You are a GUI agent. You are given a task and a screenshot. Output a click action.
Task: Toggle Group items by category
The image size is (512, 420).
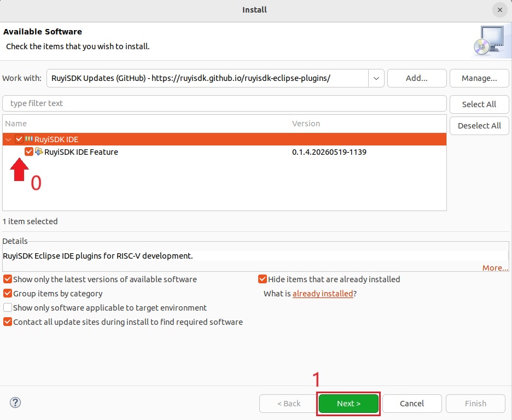pyautogui.click(x=8, y=293)
